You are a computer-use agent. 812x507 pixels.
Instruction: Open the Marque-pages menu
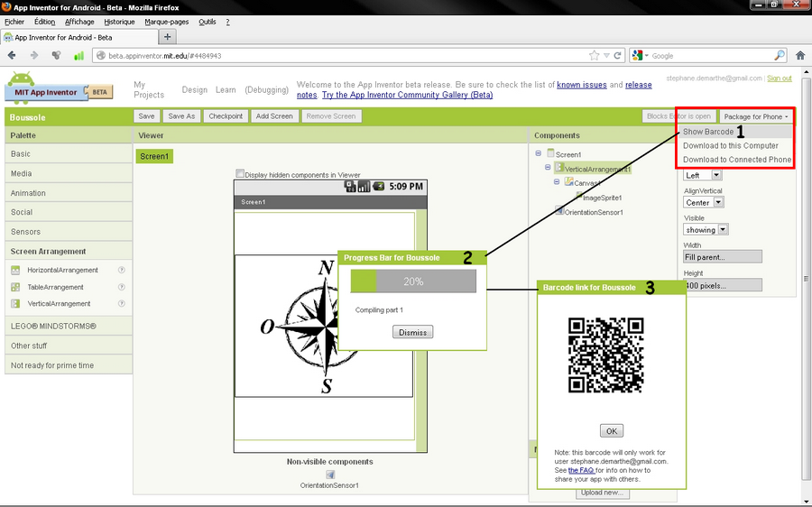coord(166,22)
